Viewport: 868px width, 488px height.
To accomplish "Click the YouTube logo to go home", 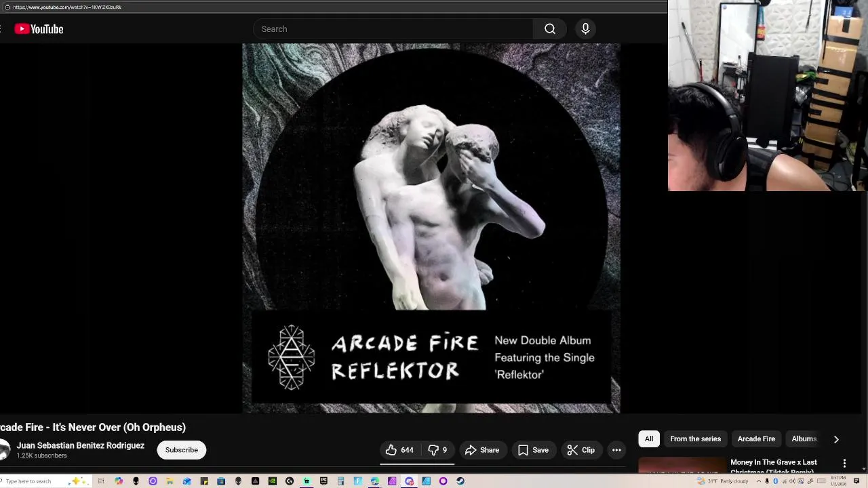I will pyautogui.click(x=39, y=29).
